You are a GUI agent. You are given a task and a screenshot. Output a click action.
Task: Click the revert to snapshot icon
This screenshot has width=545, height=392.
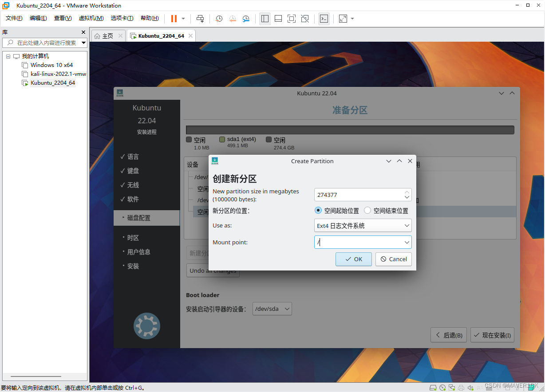(233, 19)
